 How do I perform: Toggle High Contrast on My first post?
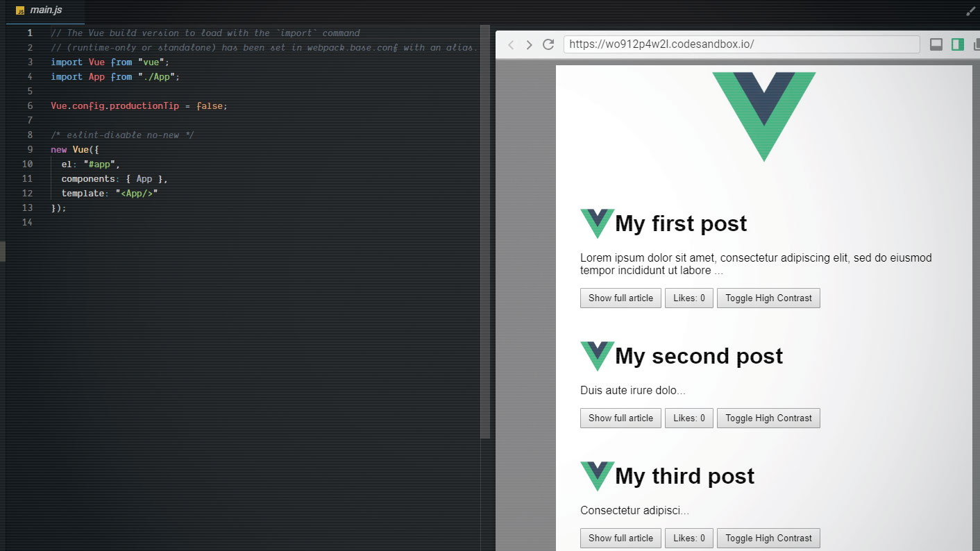click(x=768, y=298)
